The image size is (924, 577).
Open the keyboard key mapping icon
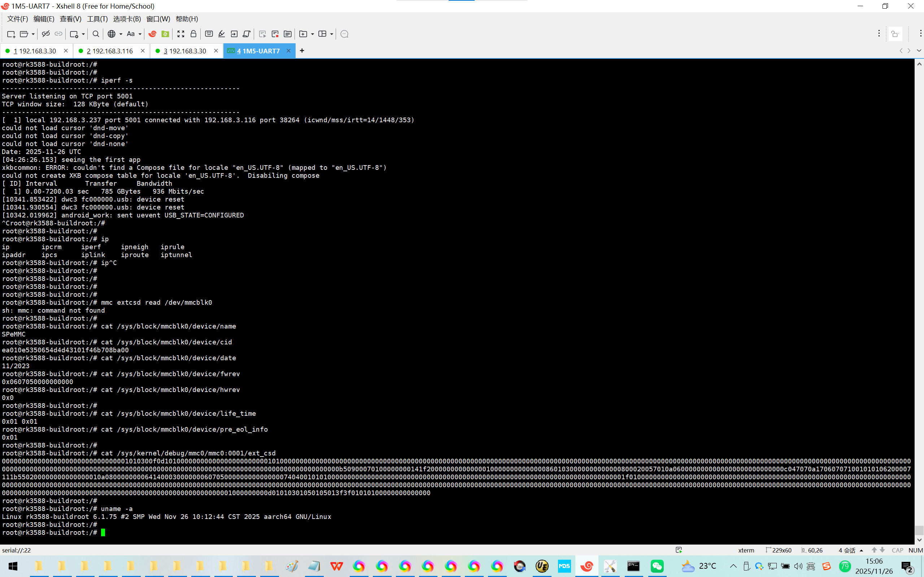[x=209, y=34]
